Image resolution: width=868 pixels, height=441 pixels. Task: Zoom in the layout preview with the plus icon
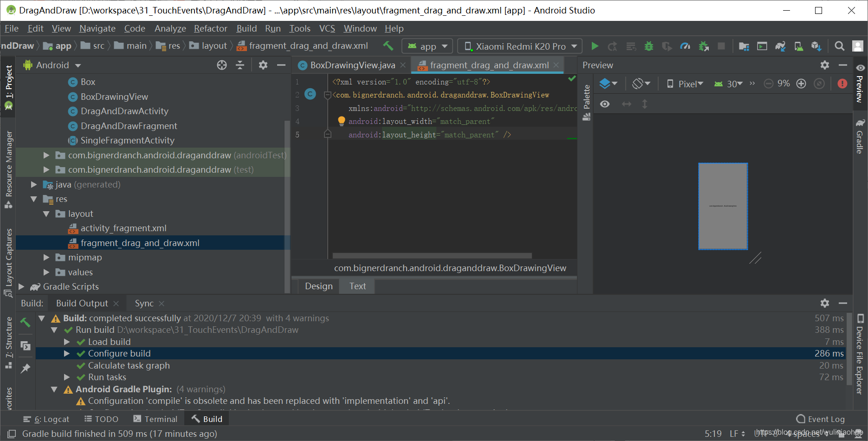click(x=801, y=84)
